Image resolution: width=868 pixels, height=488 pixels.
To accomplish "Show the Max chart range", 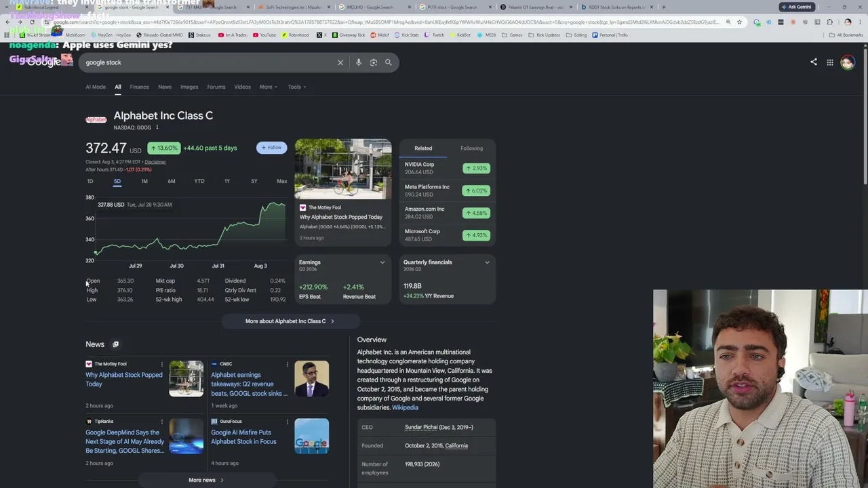I will tap(281, 181).
